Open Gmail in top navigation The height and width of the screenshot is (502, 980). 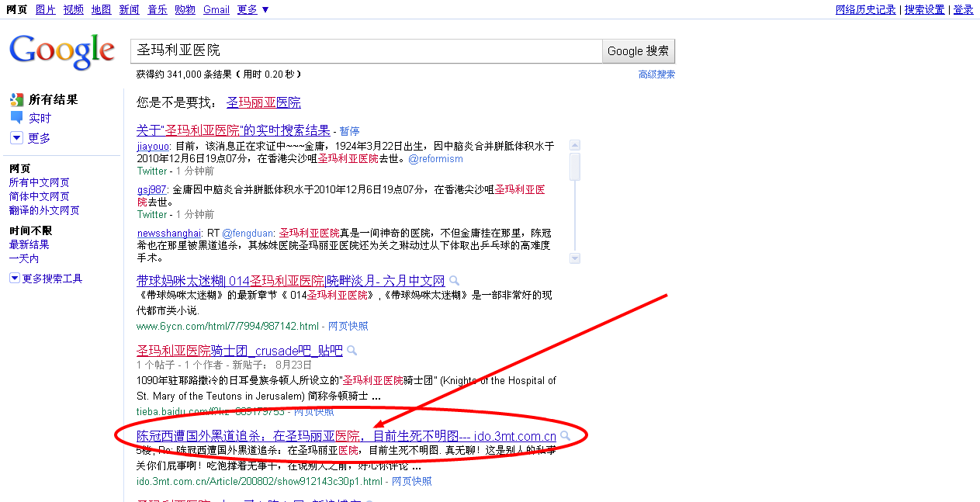[216, 9]
